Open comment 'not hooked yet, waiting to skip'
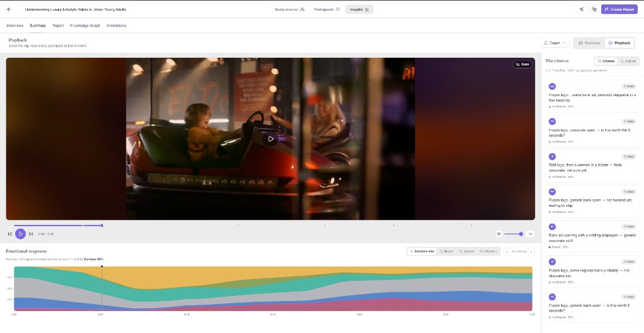Viewport: 644px width, 333px height. [x=592, y=201]
